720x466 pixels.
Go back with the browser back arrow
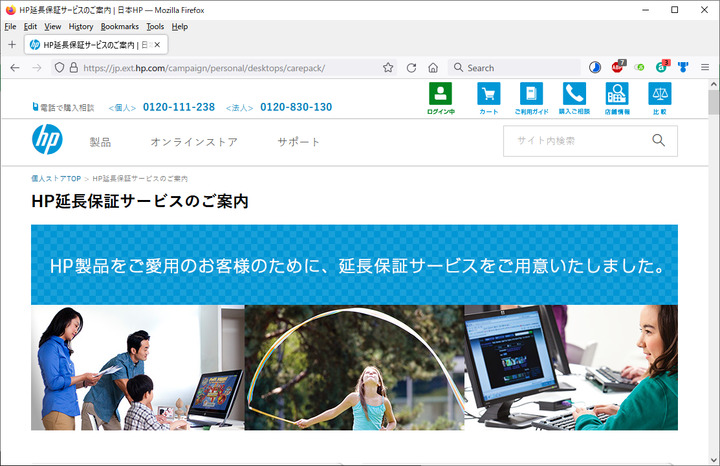(15, 68)
